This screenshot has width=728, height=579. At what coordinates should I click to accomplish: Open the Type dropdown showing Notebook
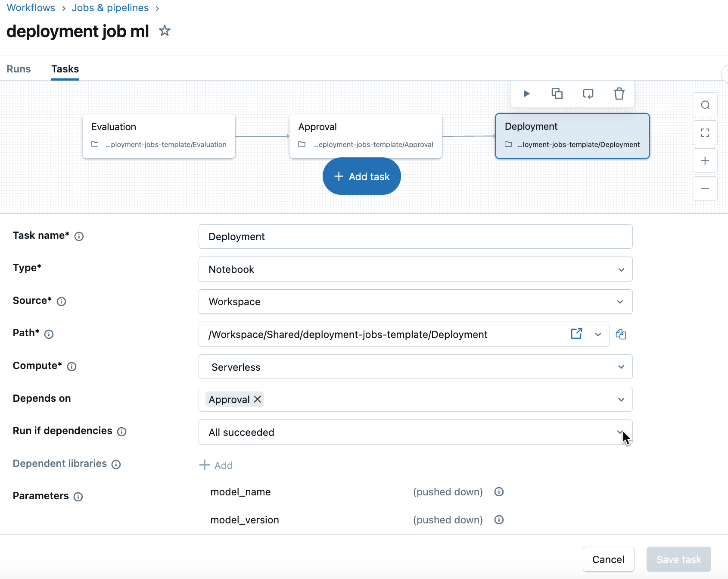(x=621, y=269)
